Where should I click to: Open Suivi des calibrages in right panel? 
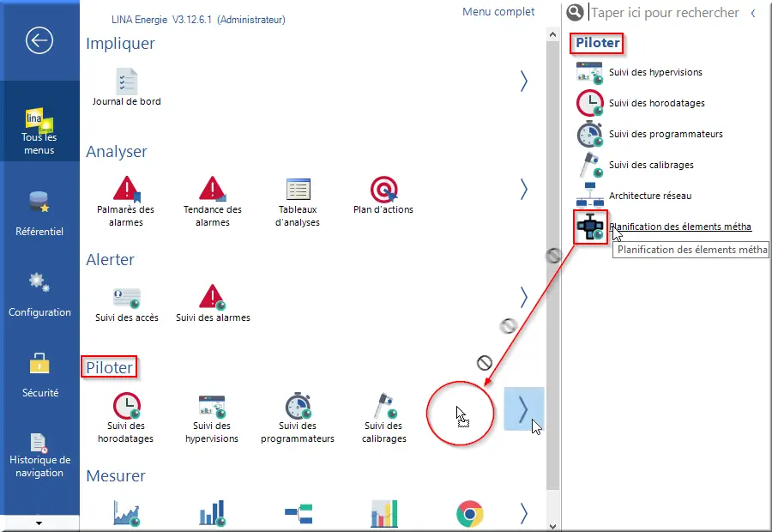click(x=635, y=165)
